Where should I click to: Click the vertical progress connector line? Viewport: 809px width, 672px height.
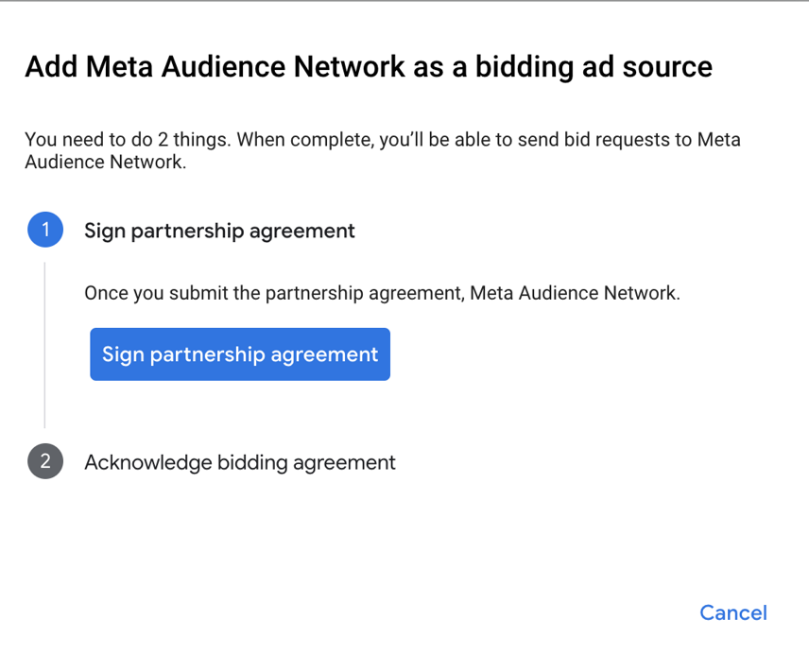tap(44, 345)
